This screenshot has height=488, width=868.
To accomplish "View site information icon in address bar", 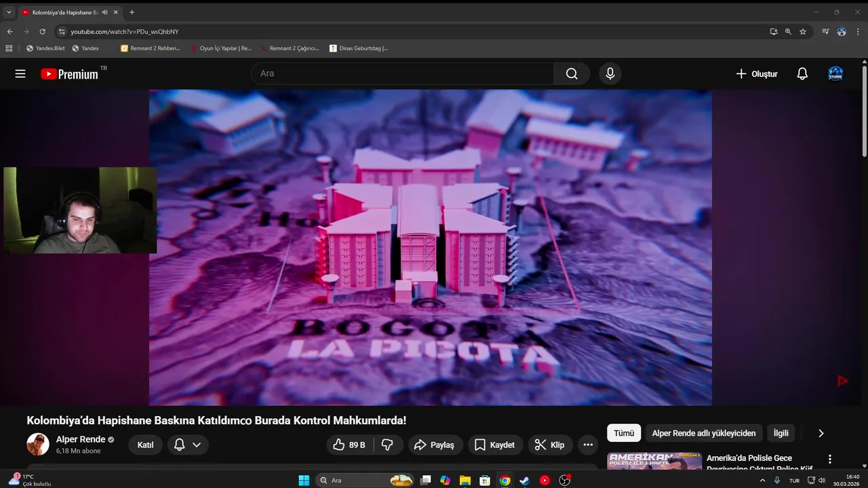I will [62, 31].
